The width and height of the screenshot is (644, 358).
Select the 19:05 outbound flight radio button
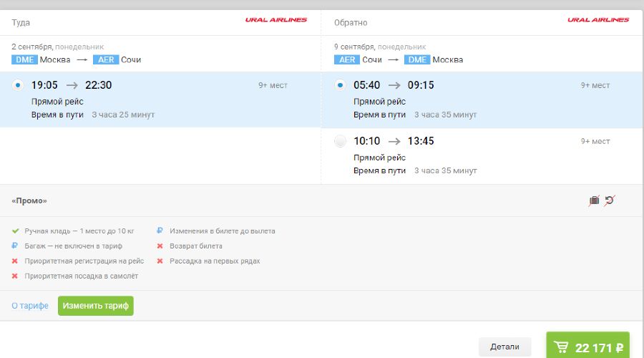(x=19, y=85)
